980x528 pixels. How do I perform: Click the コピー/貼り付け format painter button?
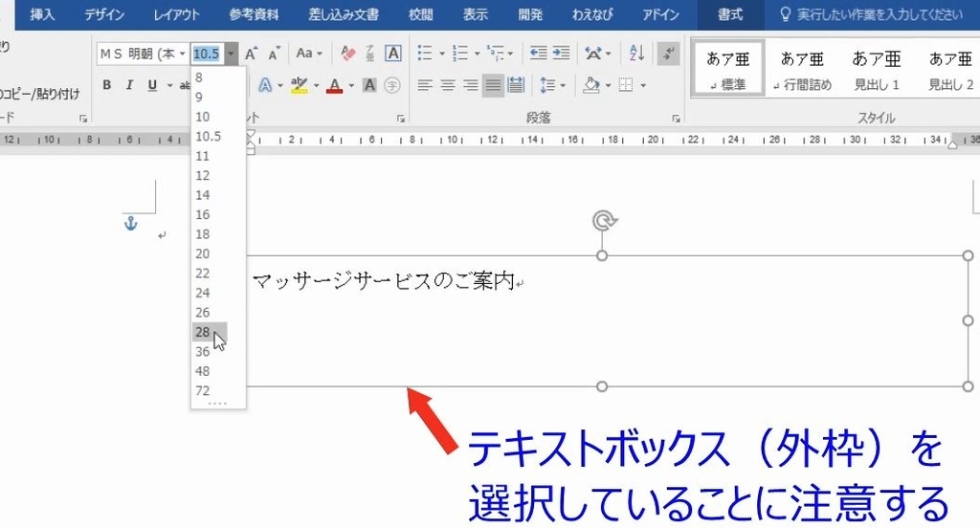point(38,95)
